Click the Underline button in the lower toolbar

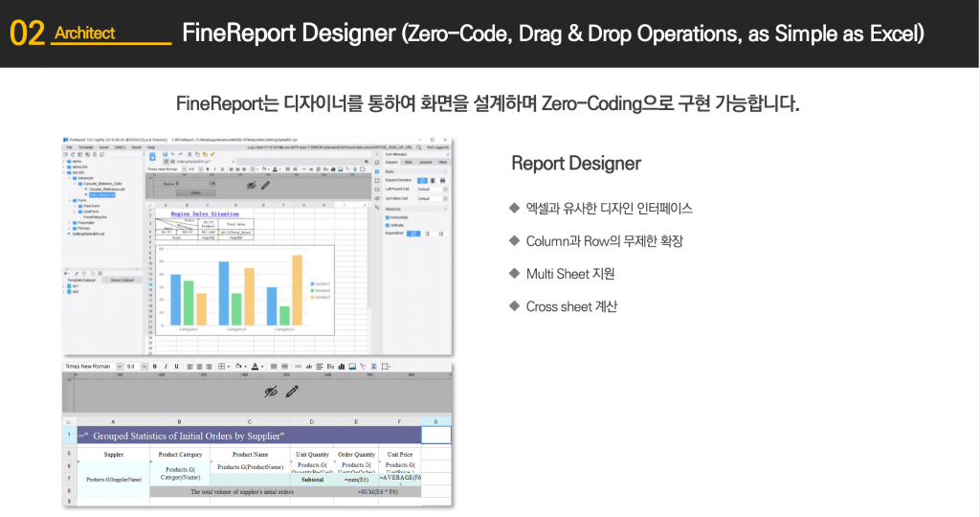175,366
